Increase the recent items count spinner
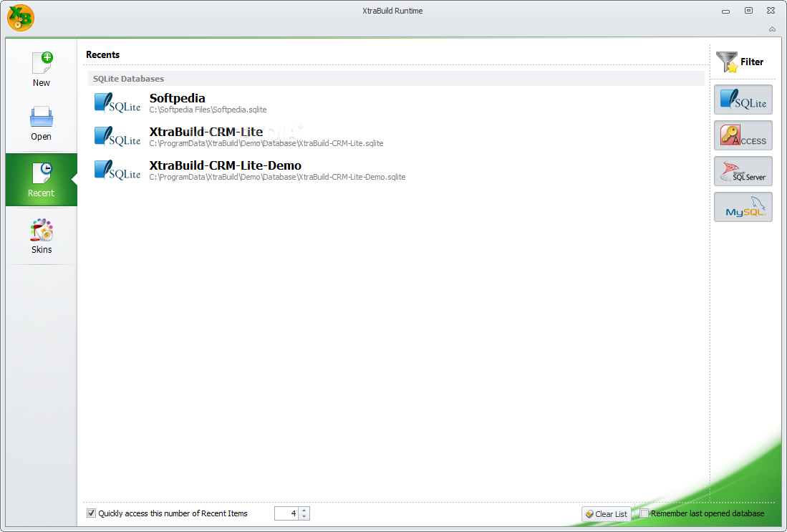The height and width of the screenshot is (532, 787). pos(304,510)
